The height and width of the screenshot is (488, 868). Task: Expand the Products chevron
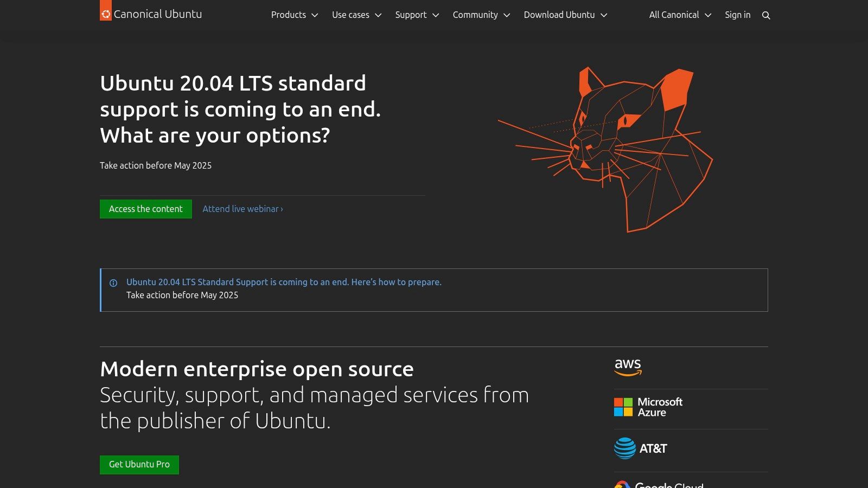pyautogui.click(x=315, y=15)
